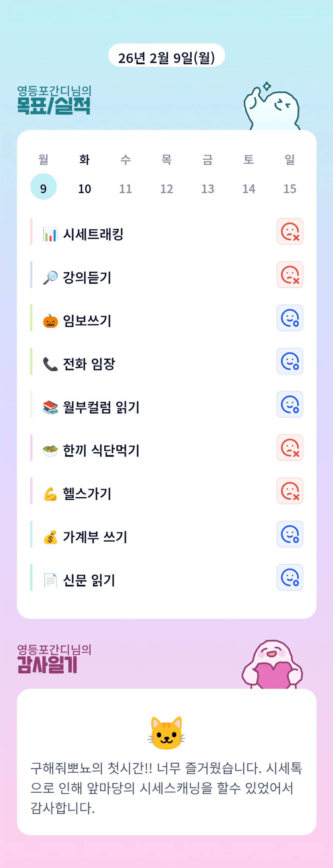Click the 헬스가기 sad-face status icon
Viewport: 333px width, 868px height.
pyautogui.click(x=290, y=491)
